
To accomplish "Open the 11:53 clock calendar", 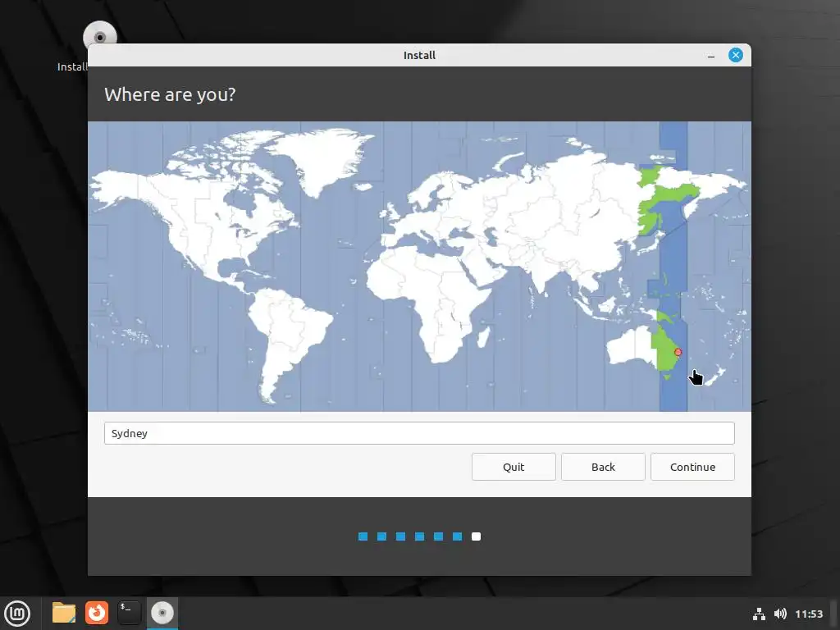I will coord(808,614).
